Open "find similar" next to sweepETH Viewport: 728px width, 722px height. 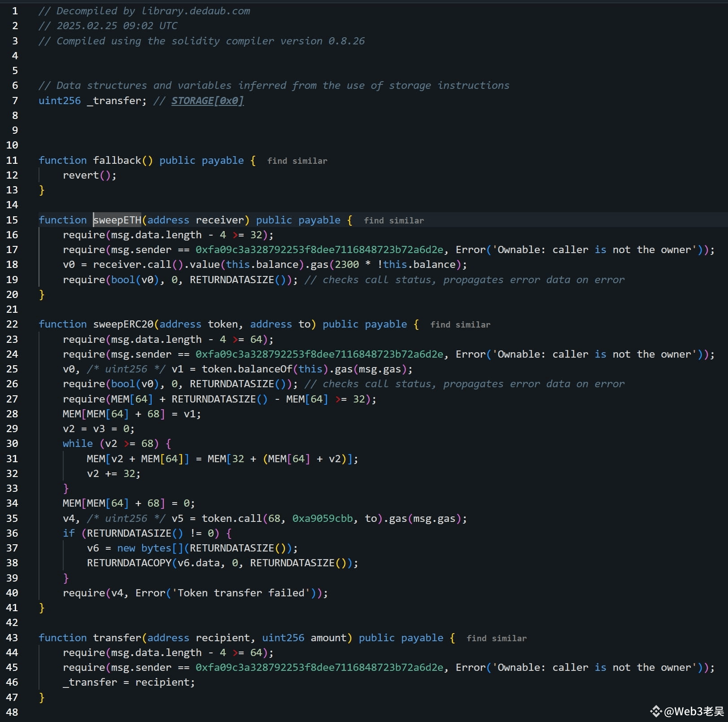pos(393,220)
